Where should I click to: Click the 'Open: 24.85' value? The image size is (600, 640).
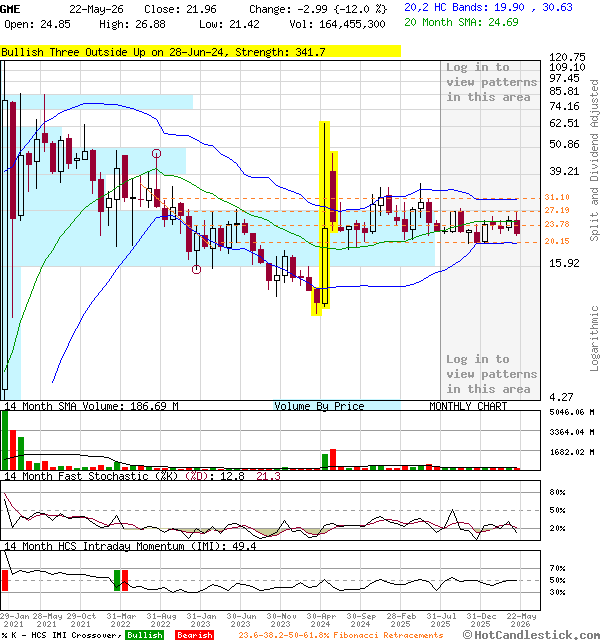pos(37,24)
